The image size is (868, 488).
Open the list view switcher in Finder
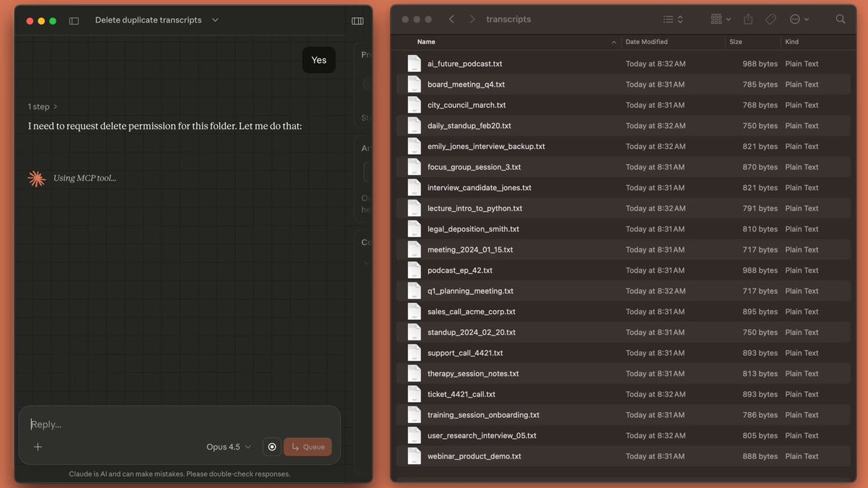coord(673,20)
